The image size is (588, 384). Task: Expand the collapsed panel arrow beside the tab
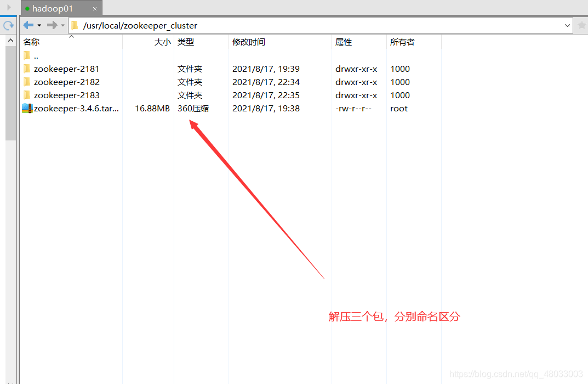click(9, 7)
